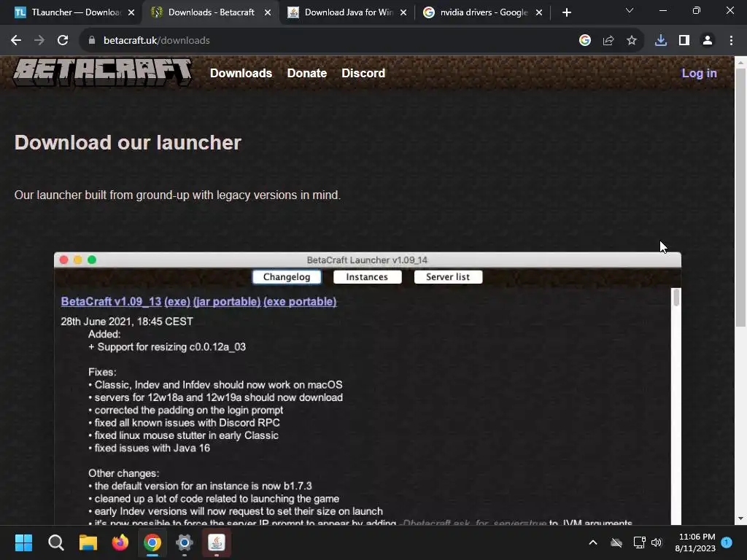
Task: Reload the Betacraft downloads page
Action: (63, 41)
